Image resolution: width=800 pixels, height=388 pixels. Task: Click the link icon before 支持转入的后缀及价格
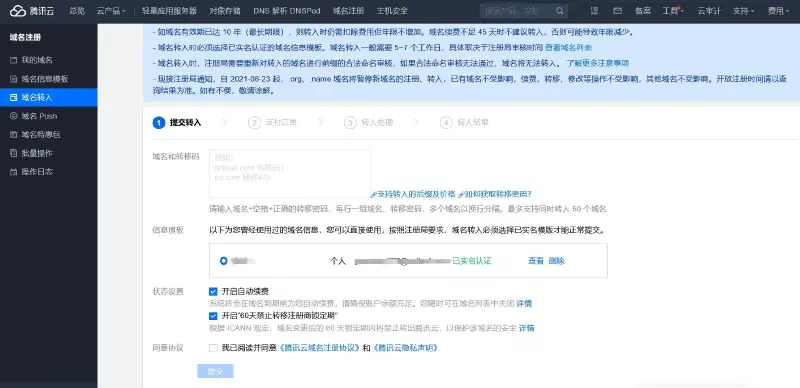pos(373,194)
